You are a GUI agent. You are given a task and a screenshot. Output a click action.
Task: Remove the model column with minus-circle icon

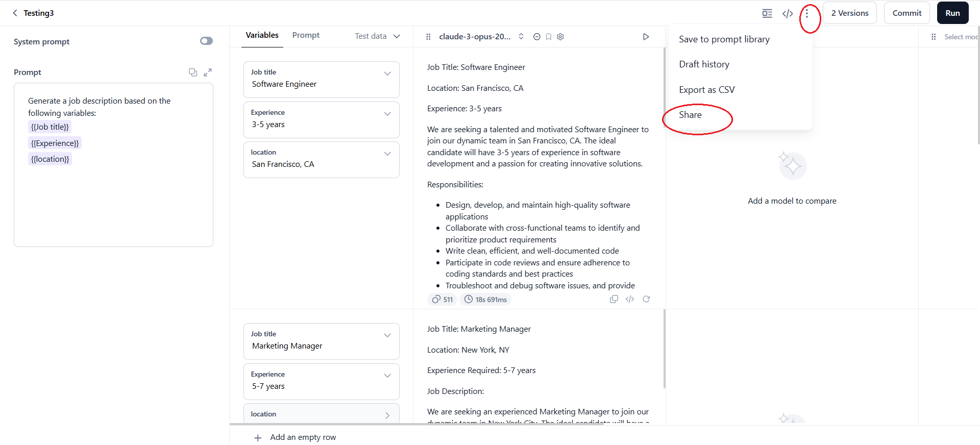[x=536, y=37]
